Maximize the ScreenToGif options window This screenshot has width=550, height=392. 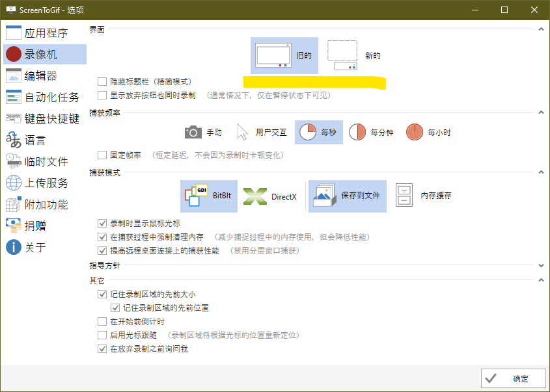coord(504,10)
